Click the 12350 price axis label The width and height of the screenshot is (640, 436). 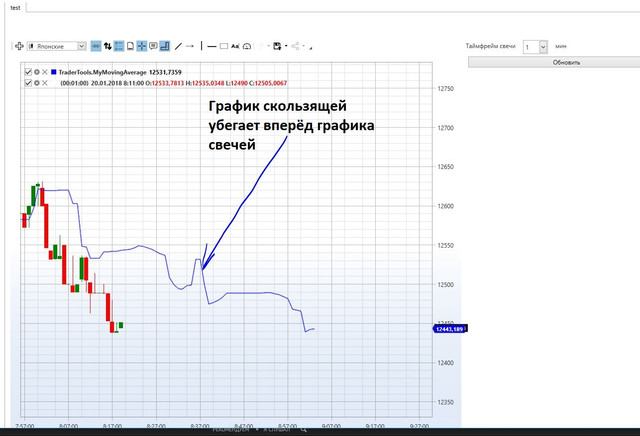click(445, 402)
